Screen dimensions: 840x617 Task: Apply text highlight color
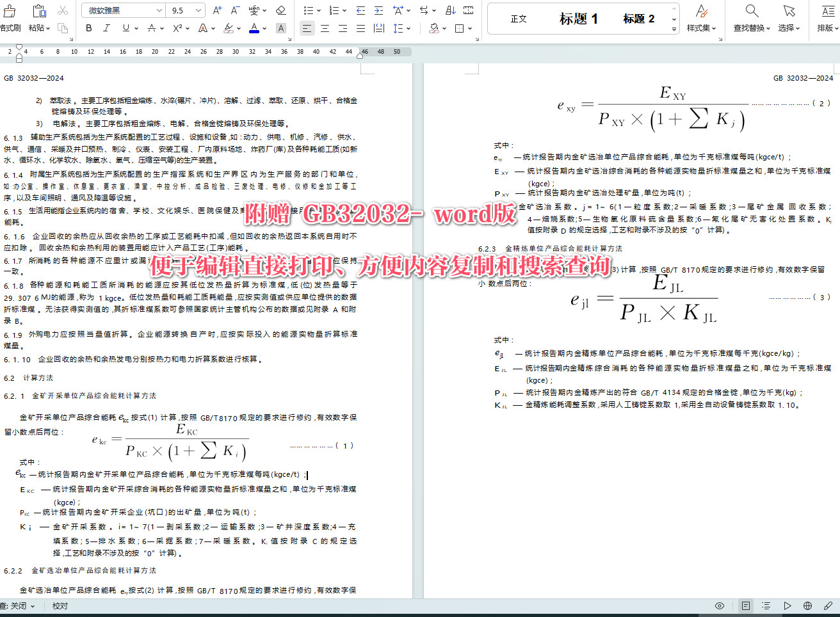229,28
